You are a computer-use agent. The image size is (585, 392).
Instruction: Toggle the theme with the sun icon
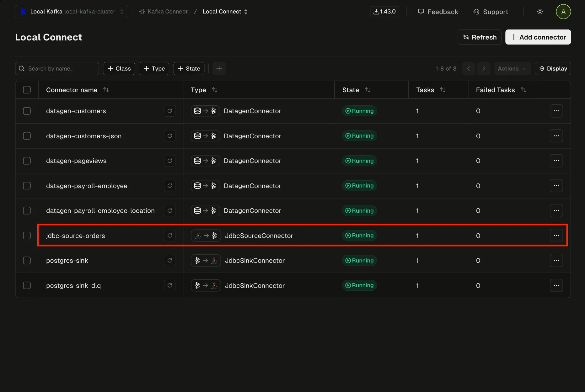coord(540,12)
